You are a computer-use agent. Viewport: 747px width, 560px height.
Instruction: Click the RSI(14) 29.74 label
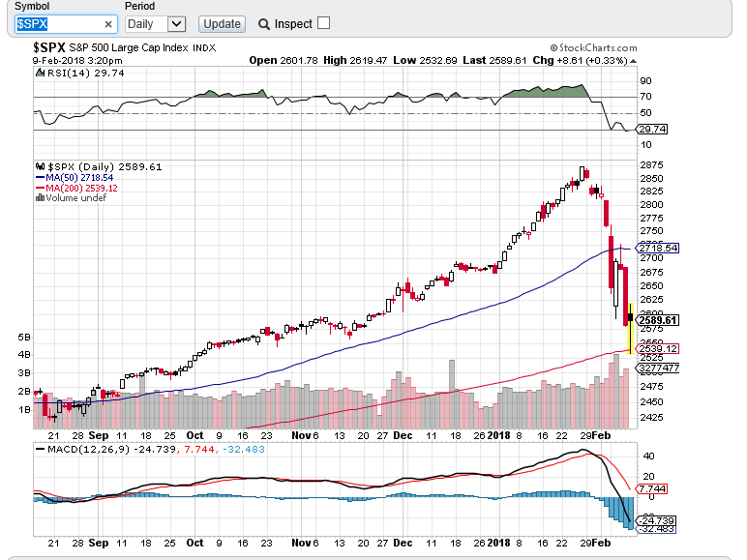pos(86,73)
